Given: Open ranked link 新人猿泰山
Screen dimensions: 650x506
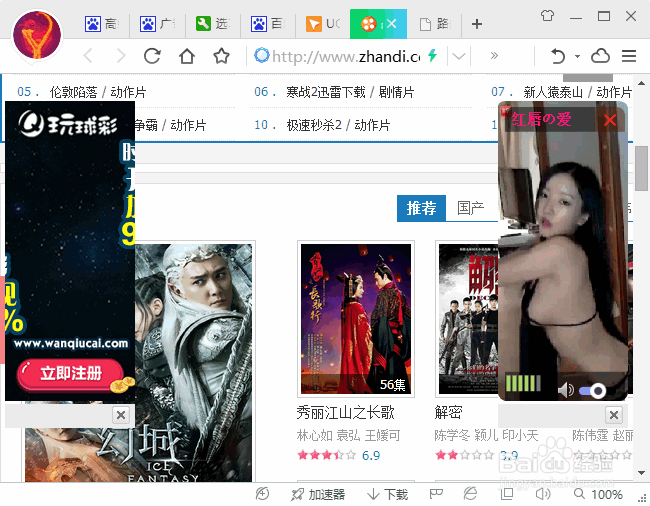Looking at the screenshot, I should point(553,92).
